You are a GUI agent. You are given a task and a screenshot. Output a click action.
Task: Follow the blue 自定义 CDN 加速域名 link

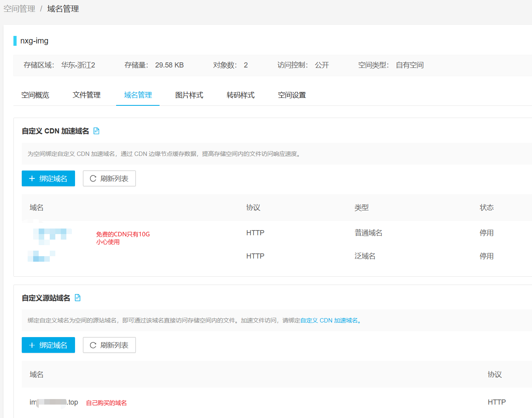(x=329, y=321)
